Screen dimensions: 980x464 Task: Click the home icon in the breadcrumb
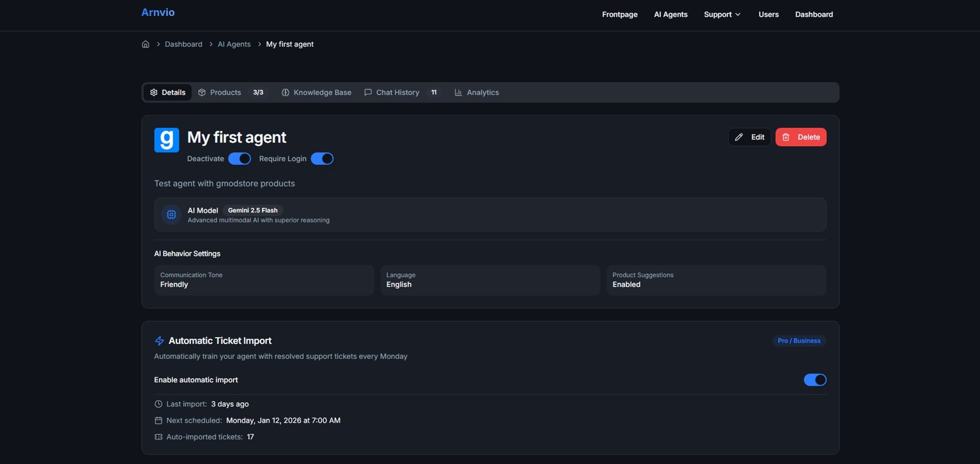pos(145,44)
